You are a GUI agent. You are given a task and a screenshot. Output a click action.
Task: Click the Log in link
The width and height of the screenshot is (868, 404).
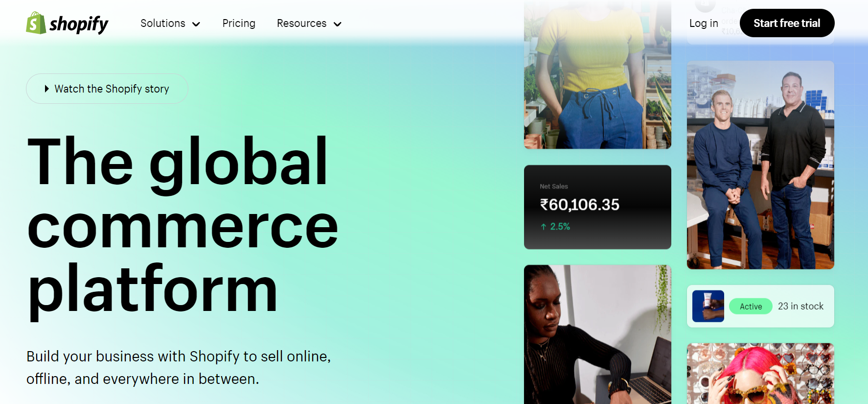(x=704, y=23)
